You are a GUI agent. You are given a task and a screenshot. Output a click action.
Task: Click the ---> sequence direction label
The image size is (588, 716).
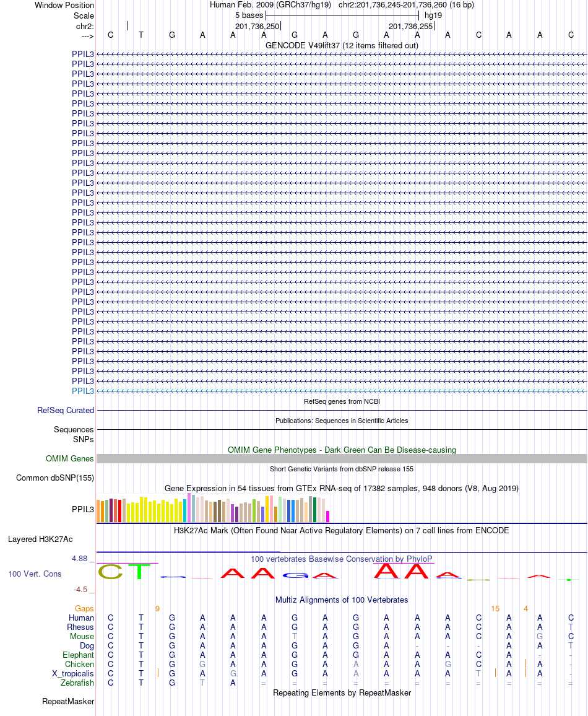88,36
